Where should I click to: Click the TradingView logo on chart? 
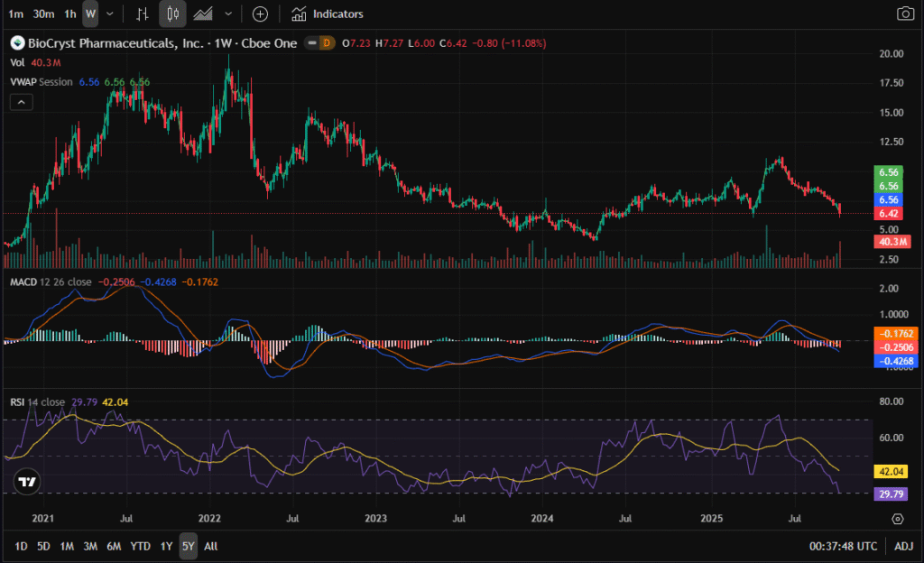coord(28,481)
